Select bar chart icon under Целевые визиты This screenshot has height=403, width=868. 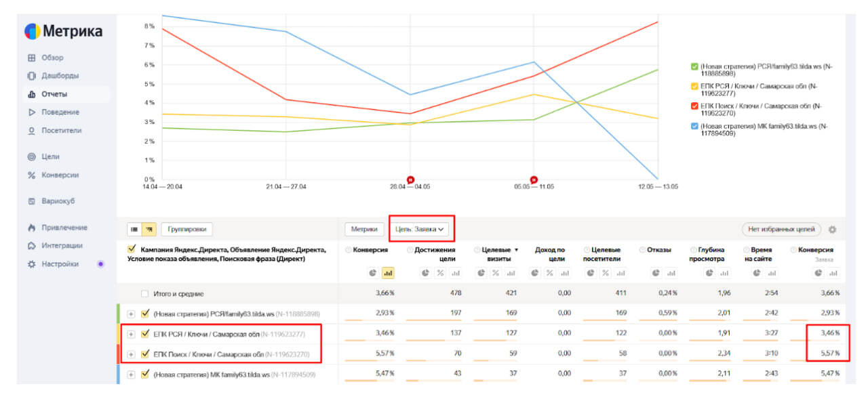click(x=511, y=273)
